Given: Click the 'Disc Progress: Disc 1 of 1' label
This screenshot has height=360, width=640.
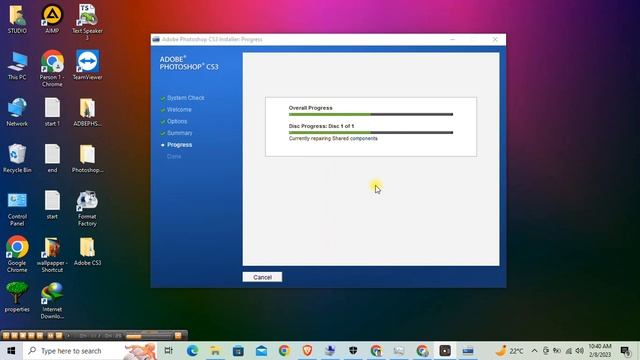Looking at the screenshot, I should [321, 126].
